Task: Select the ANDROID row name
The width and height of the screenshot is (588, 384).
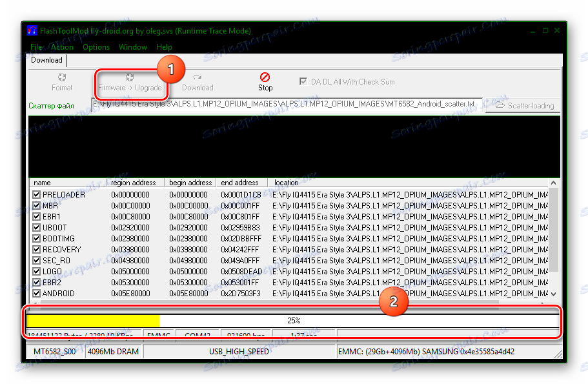Action: coord(59,293)
